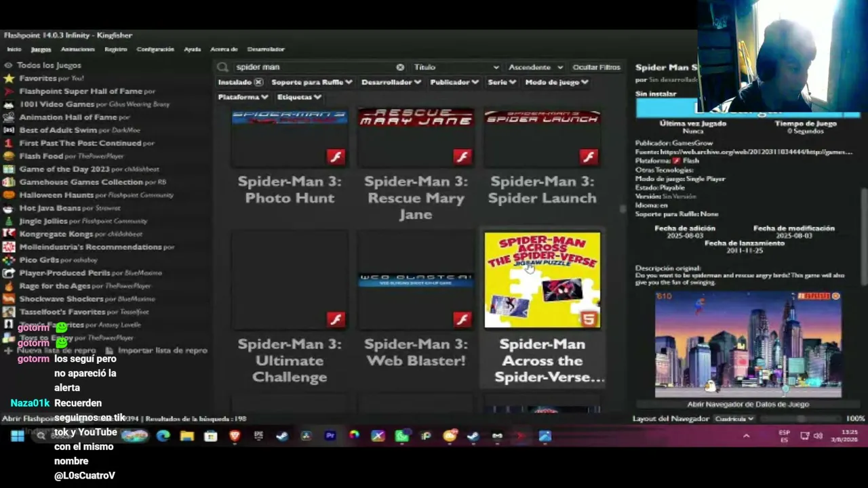
Task: Open the Ayuda menu
Action: pyautogui.click(x=193, y=49)
